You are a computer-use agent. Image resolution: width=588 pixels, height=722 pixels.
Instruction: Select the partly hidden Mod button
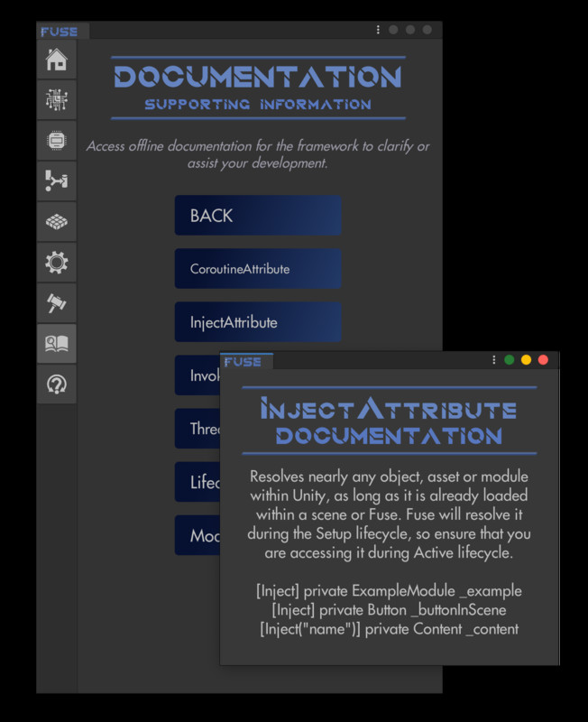198,535
